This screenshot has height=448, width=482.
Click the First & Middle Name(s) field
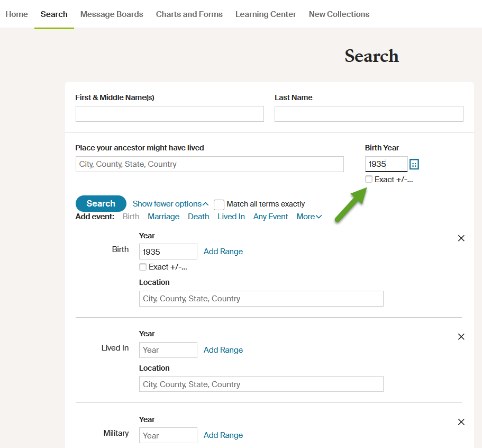click(x=169, y=114)
